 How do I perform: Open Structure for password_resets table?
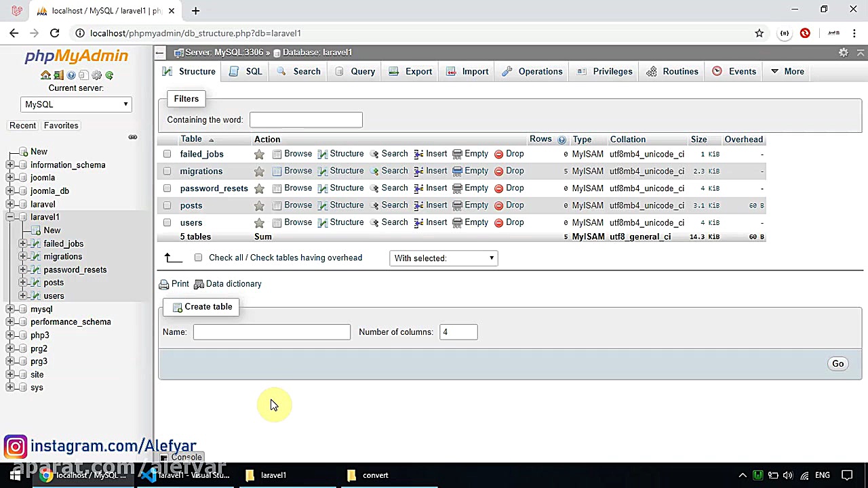(x=340, y=188)
